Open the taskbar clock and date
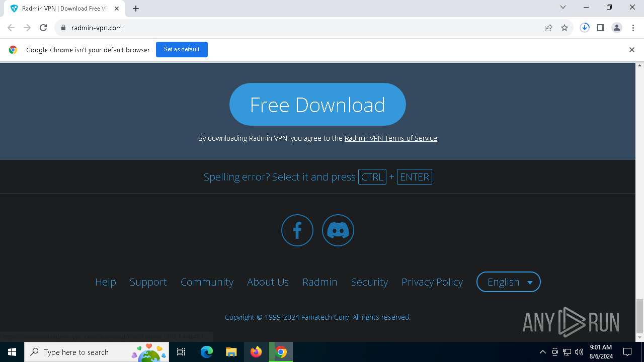644x362 pixels. 600,352
